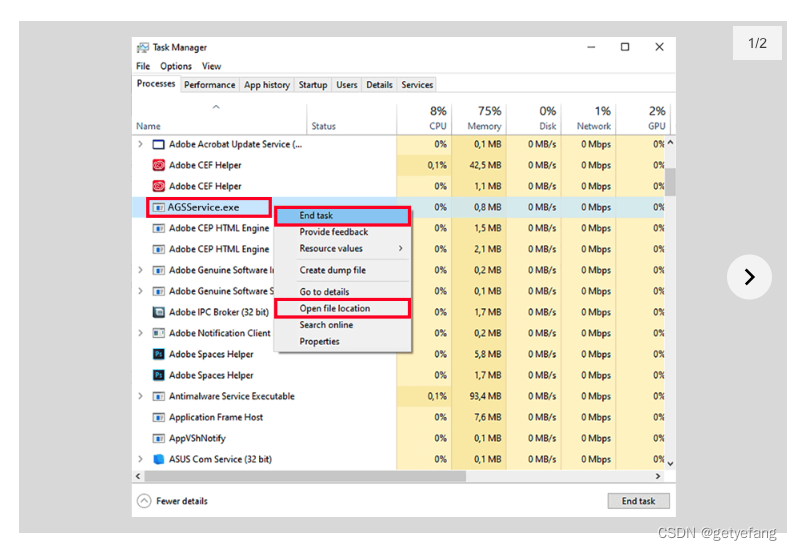The width and height of the screenshot is (792, 550).
Task: Select the Processes tab
Action: point(156,84)
